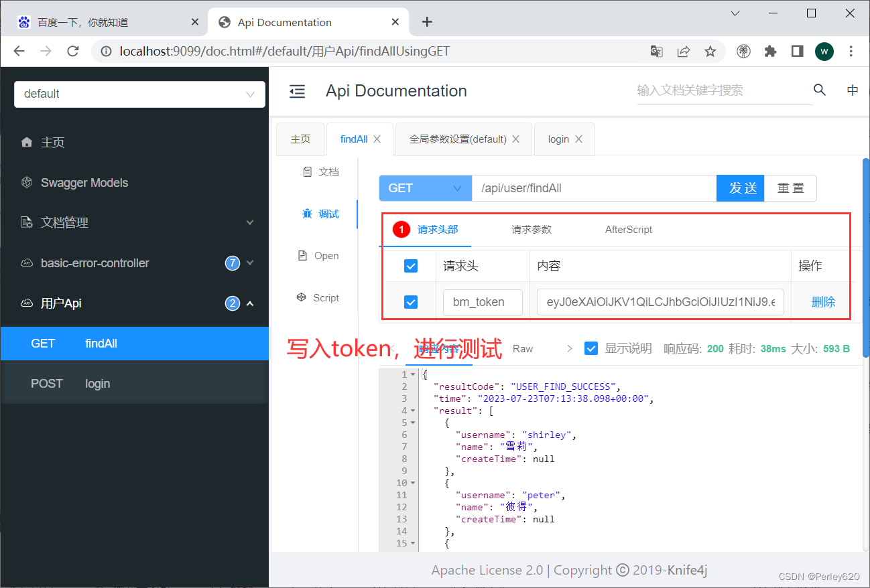This screenshot has width=870, height=588.
Task: Toggle the select-all header checkbox
Action: tap(411, 267)
